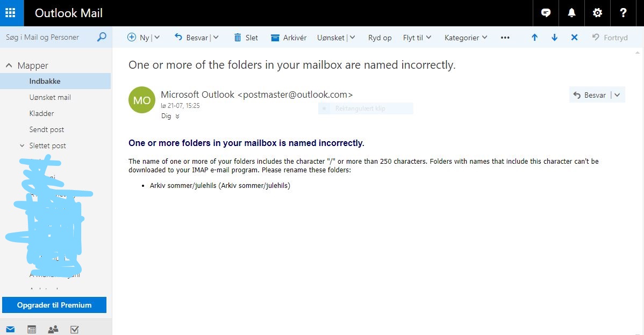This screenshot has width=644, height=335.
Task: Click the Fortryd undo icon
Action: (x=596, y=38)
